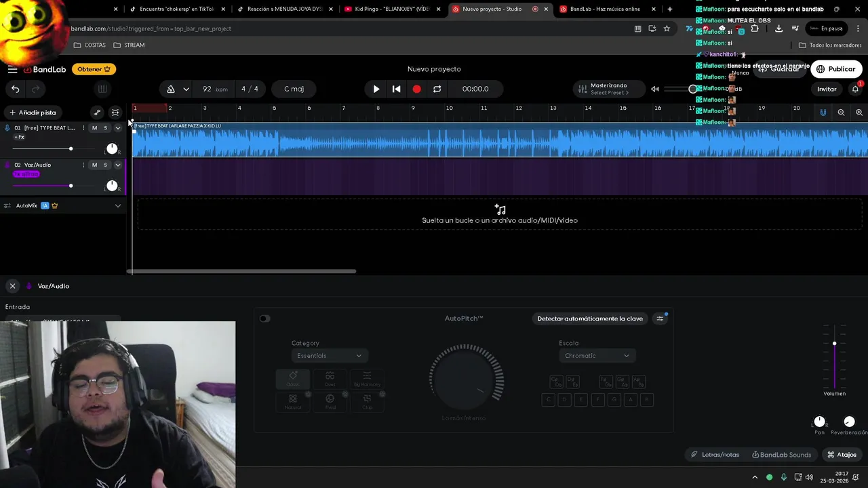Image resolution: width=868 pixels, height=488 pixels.
Task: Solo track 01 TYPE BEAT
Action: coord(105,128)
